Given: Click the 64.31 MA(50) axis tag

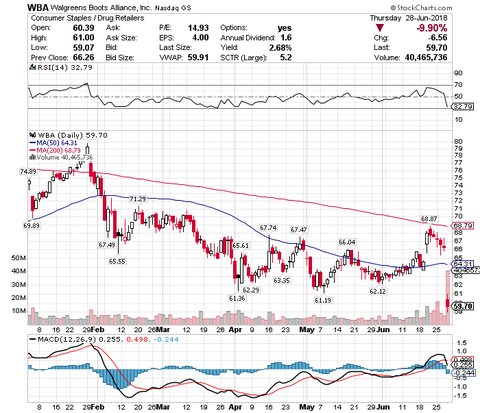Looking at the screenshot, I should (x=463, y=264).
